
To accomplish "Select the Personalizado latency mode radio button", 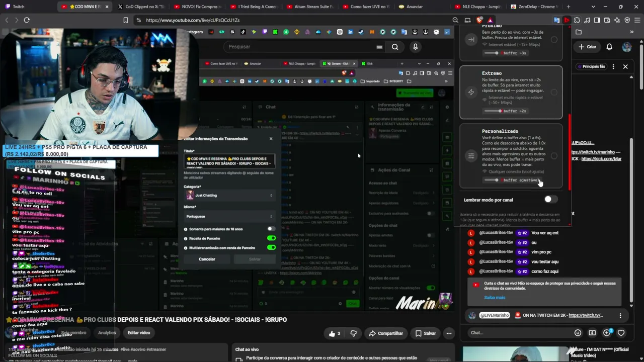I will [x=554, y=156].
